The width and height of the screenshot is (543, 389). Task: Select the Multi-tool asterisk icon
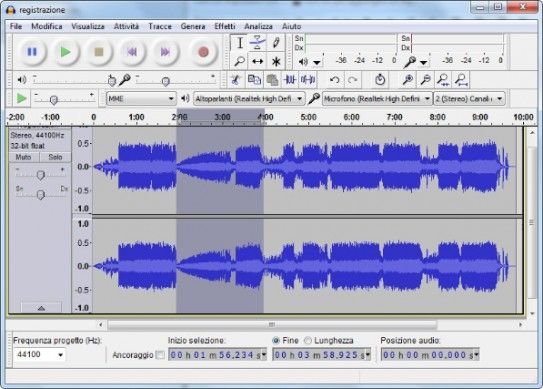(276, 62)
